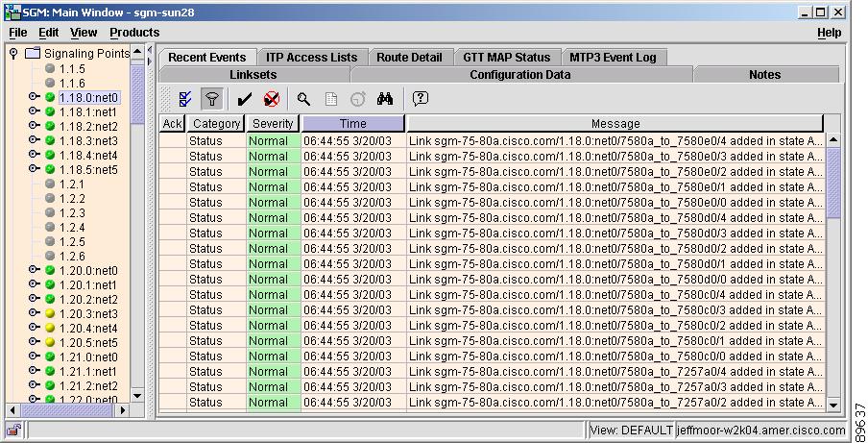Click tree panel horizontal scrollbar left arrow
The height and width of the screenshot is (443, 868).
(13, 410)
